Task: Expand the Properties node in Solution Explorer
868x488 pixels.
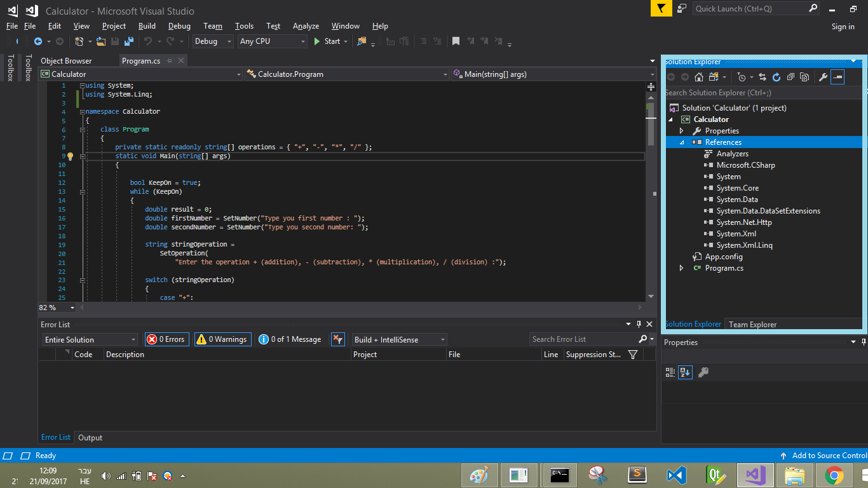Action: (682, 131)
